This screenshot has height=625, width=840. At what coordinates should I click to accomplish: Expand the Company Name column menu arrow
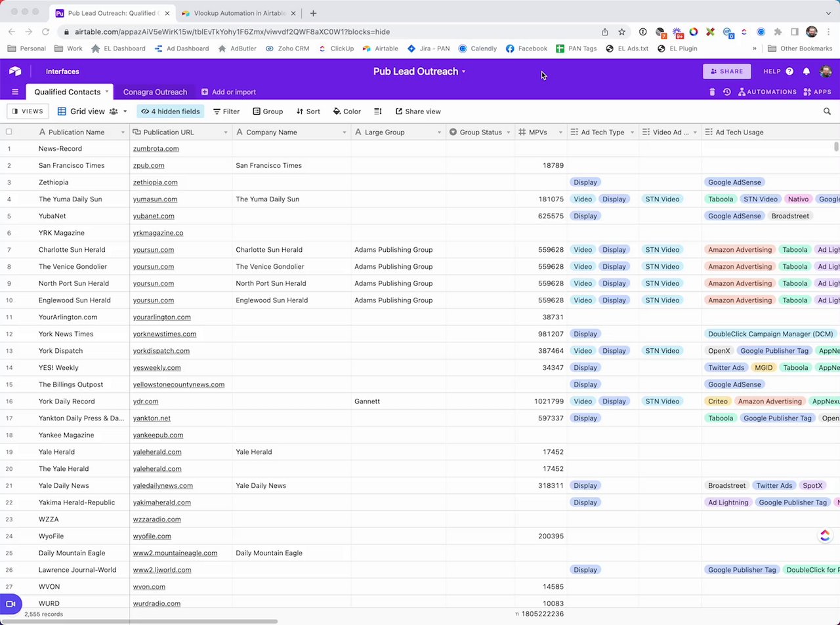pos(345,132)
